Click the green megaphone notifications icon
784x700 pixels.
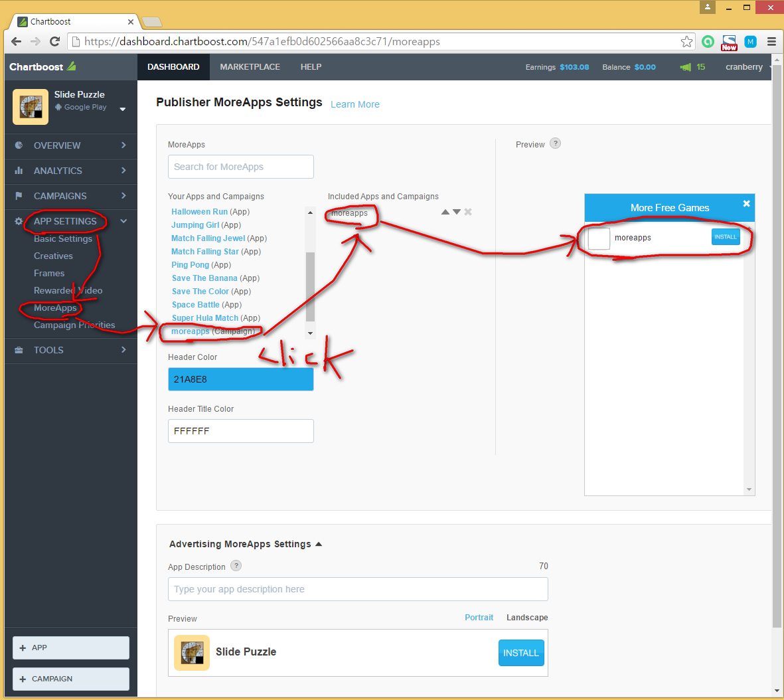(x=686, y=67)
